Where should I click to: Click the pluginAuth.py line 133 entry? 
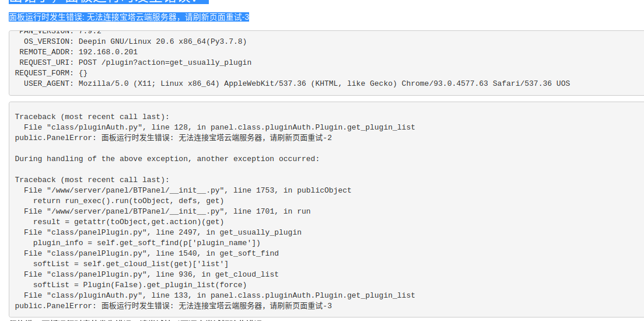coord(219,295)
